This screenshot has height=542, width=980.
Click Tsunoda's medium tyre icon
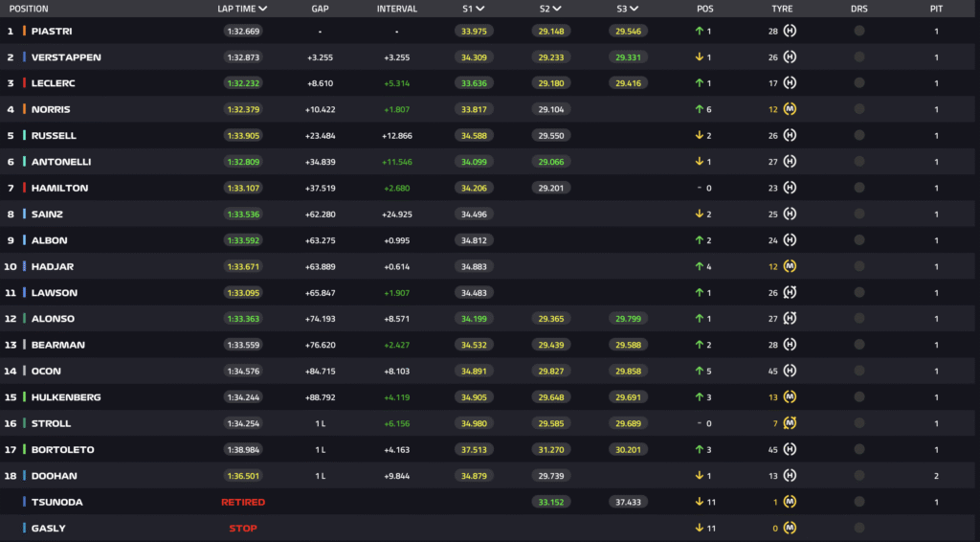[790, 502]
